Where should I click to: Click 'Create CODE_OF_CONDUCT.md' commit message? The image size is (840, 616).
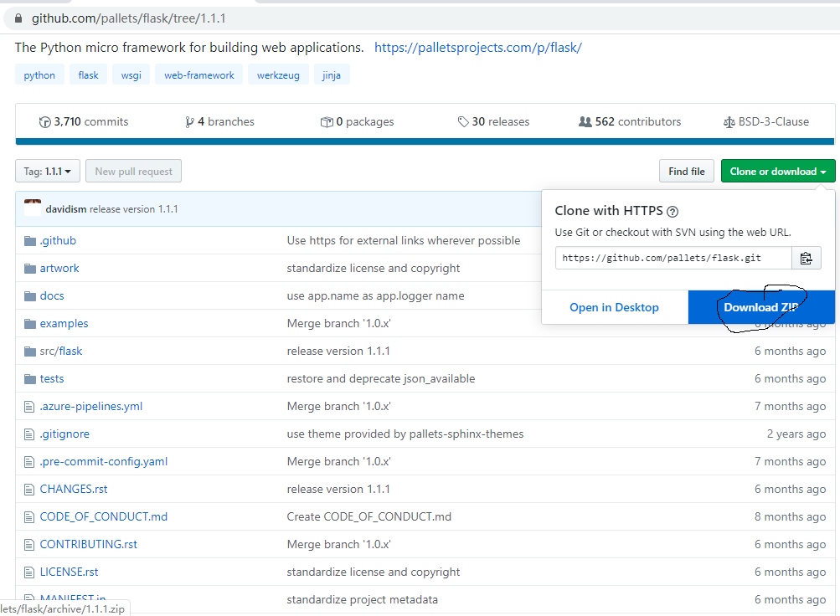(x=369, y=517)
